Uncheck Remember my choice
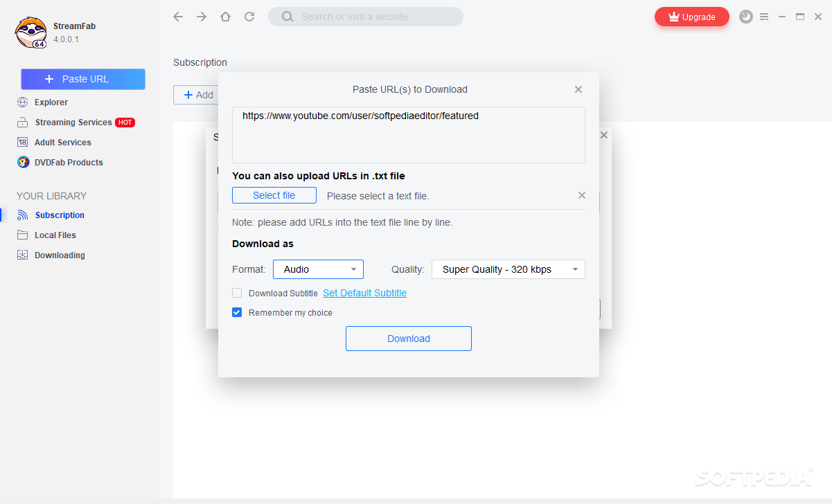This screenshot has width=832, height=504. [237, 312]
